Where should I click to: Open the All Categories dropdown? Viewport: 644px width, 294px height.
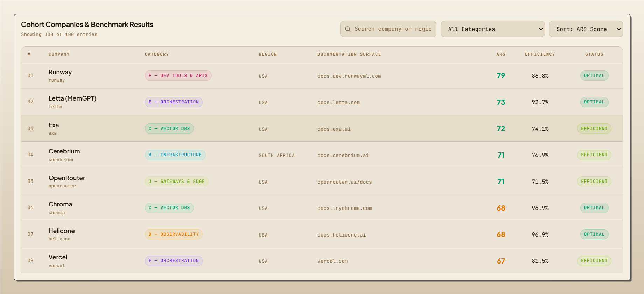pyautogui.click(x=493, y=29)
